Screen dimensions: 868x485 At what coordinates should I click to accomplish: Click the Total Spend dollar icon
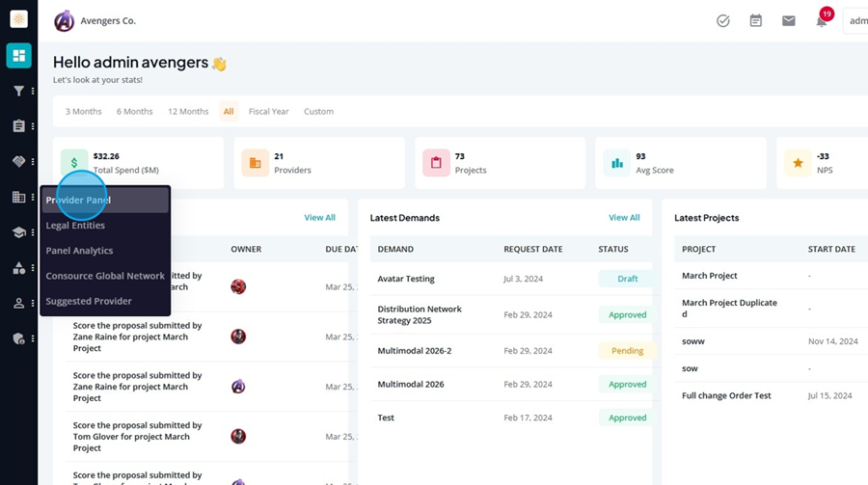74,163
